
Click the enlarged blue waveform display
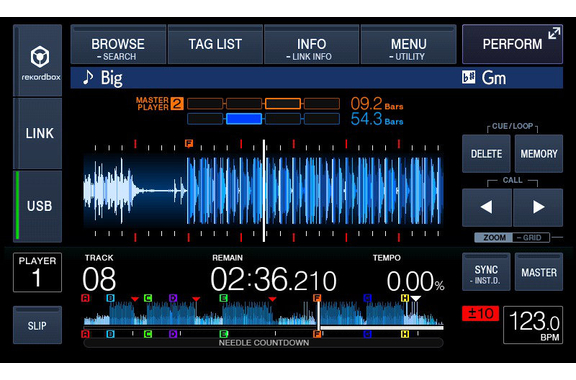coord(263,191)
